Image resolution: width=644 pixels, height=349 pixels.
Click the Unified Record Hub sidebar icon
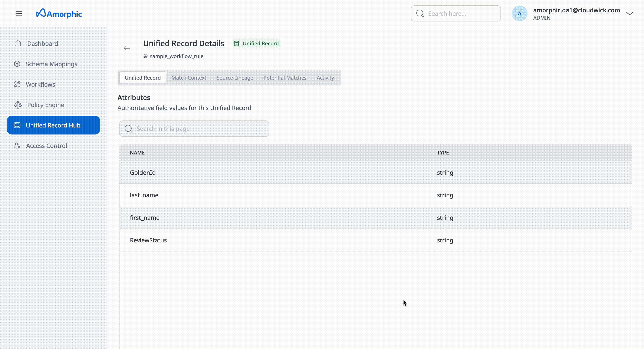17,125
